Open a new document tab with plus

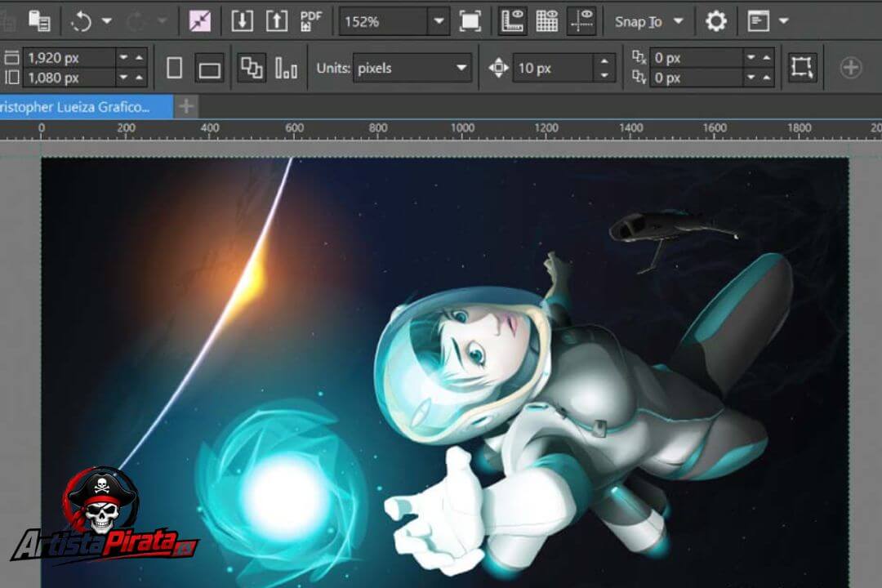click(186, 106)
